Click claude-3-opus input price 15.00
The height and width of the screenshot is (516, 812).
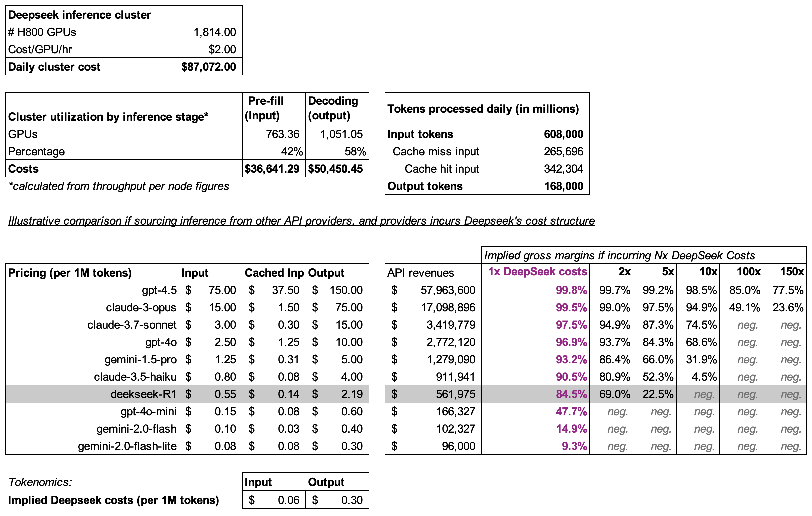tap(222, 308)
